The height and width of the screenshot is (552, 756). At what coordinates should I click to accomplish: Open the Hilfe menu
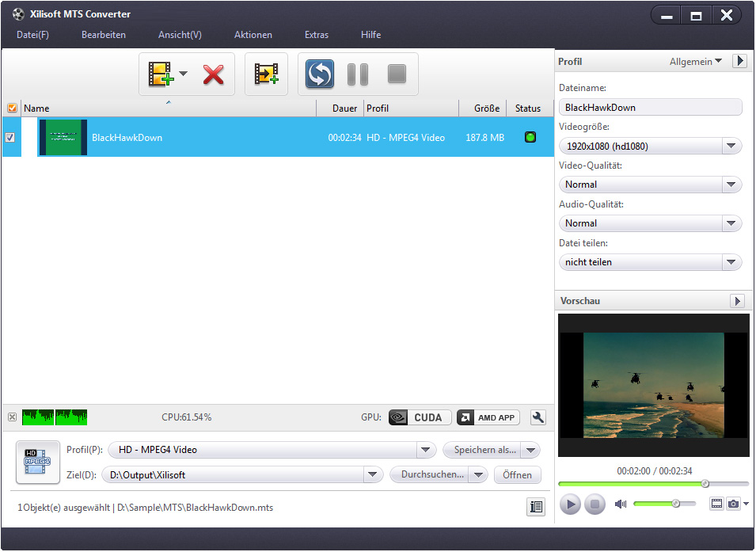[370, 35]
